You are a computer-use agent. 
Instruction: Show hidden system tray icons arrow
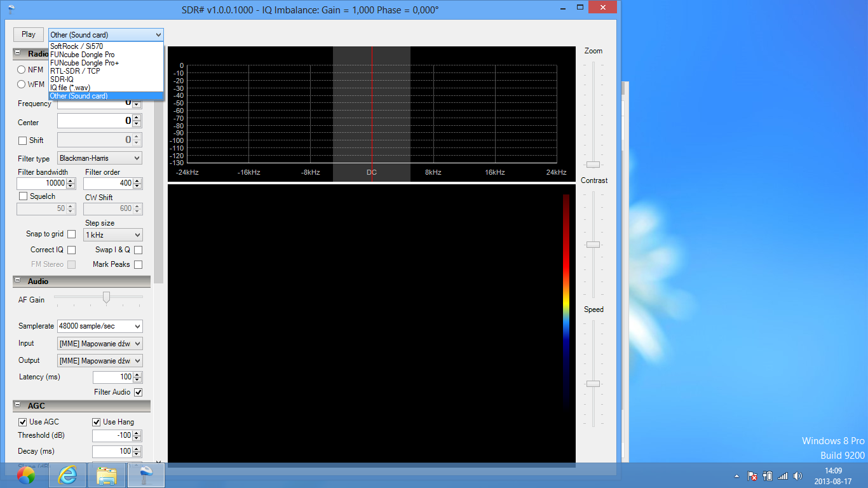[737, 476]
